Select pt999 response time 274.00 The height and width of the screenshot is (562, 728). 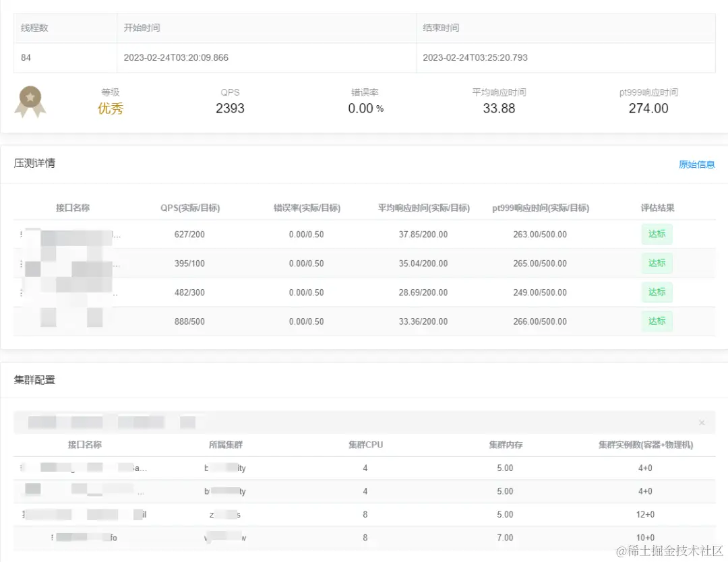point(648,108)
